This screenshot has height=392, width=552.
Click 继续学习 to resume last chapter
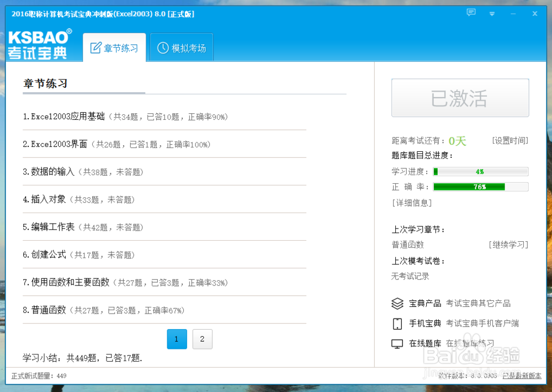click(508, 245)
